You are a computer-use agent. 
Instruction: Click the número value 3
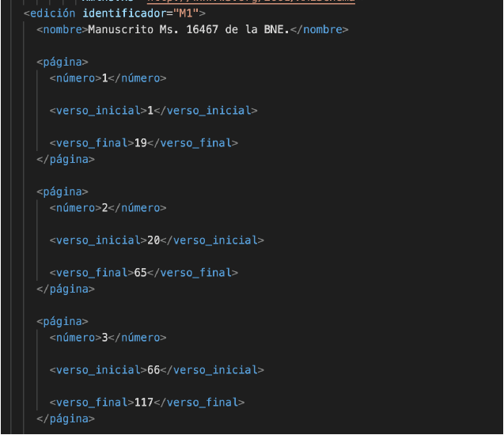tap(104, 338)
